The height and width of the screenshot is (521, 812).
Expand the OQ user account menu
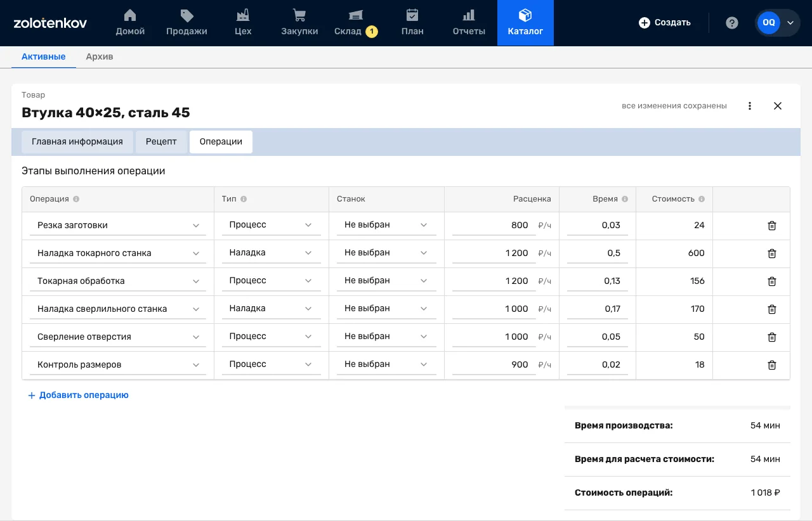[x=778, y=23]
